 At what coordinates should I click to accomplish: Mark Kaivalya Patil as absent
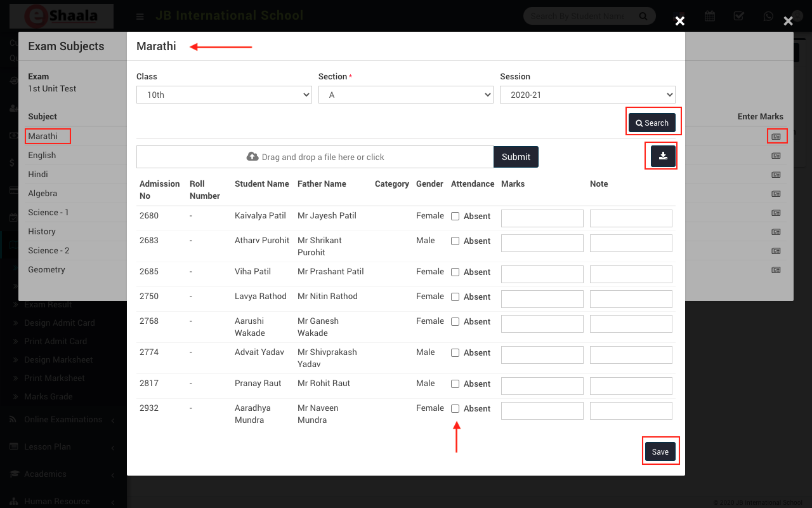455,217
